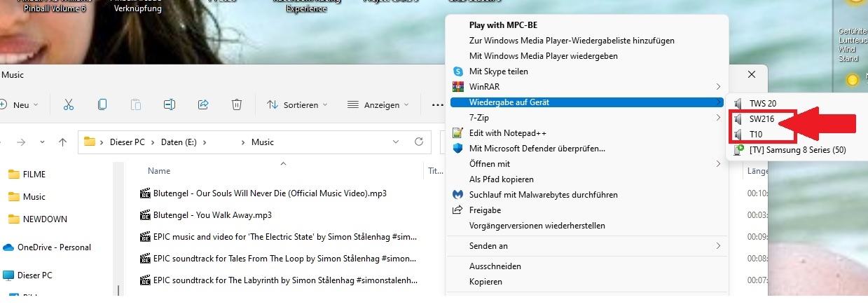Click the WinRAR books icon
Screen dimensions: 868x307
pyautogui.click(x=458, y=87)
